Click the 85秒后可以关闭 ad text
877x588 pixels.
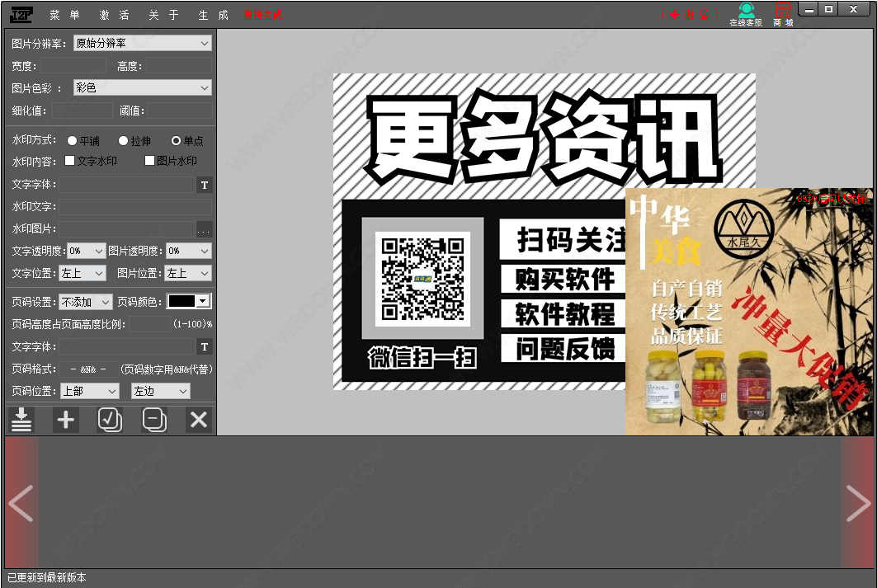pyautogui.click(x=832, y=199)
